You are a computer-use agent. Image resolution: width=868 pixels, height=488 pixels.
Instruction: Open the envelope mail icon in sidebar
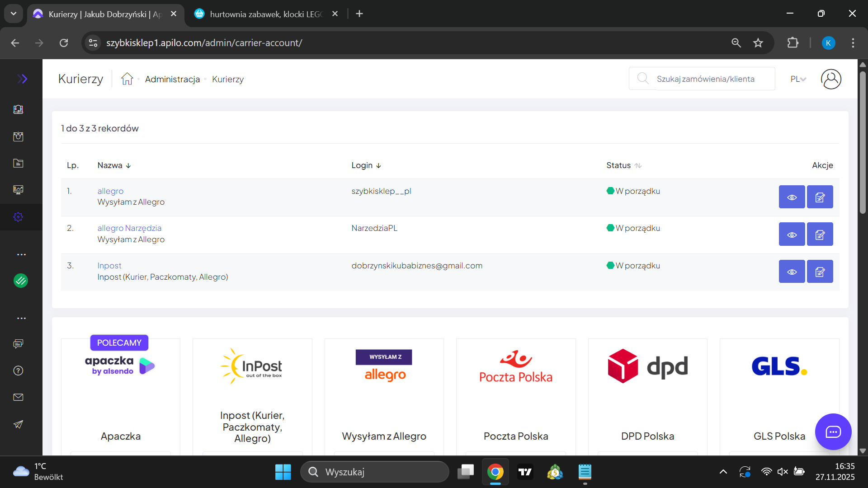pyautogui.click(x=18, y=397)
